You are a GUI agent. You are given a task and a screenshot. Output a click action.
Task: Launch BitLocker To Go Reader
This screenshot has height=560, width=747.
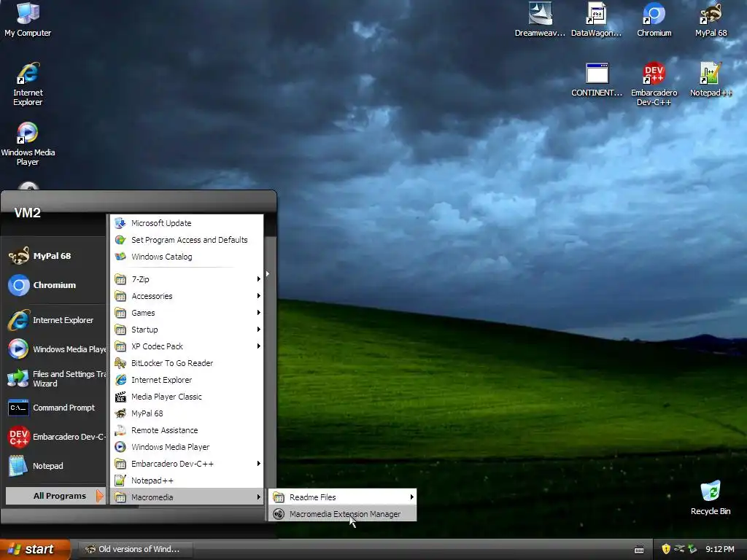[187, 363]
